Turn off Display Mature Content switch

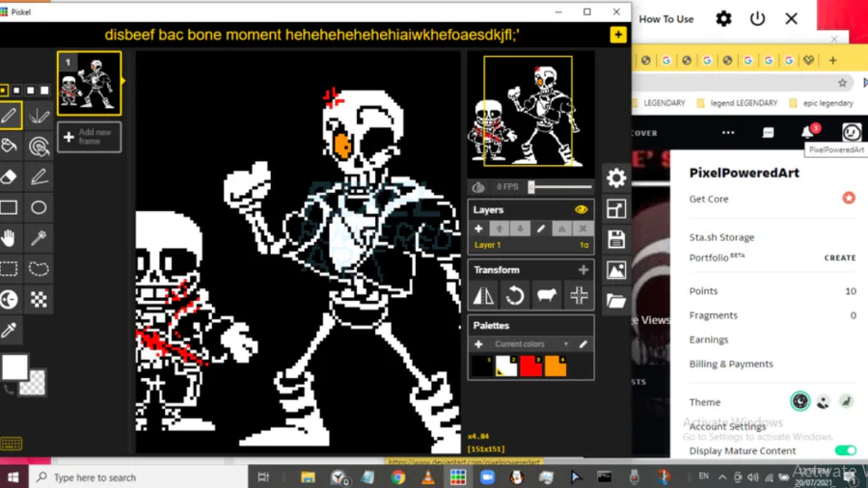(x=845, y=450)
